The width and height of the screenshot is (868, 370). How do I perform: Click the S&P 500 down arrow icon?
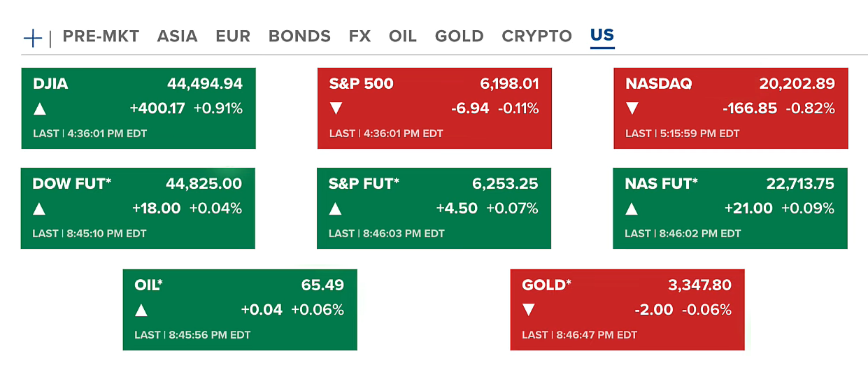(336, 109)
